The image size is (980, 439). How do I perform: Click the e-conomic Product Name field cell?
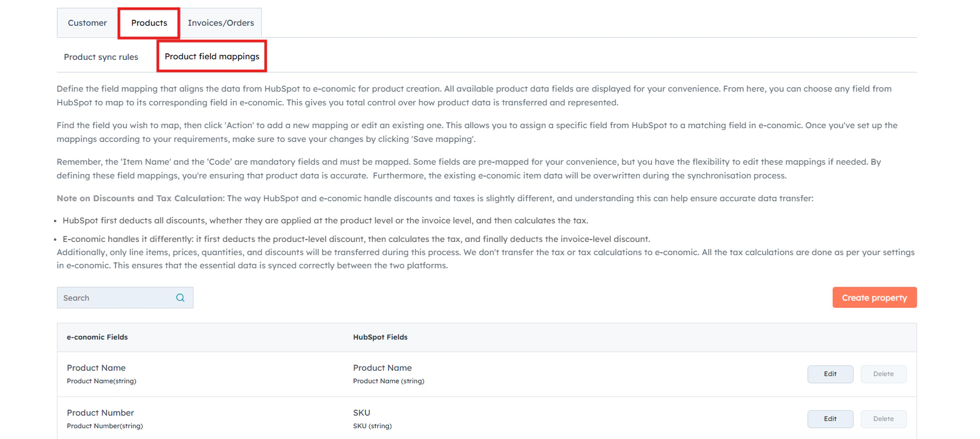pos(102,374)
